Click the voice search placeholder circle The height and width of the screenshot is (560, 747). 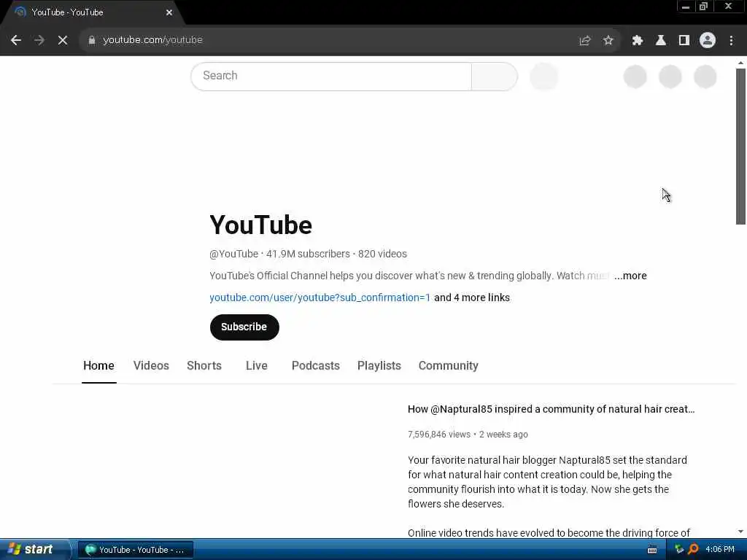(543, 76)
